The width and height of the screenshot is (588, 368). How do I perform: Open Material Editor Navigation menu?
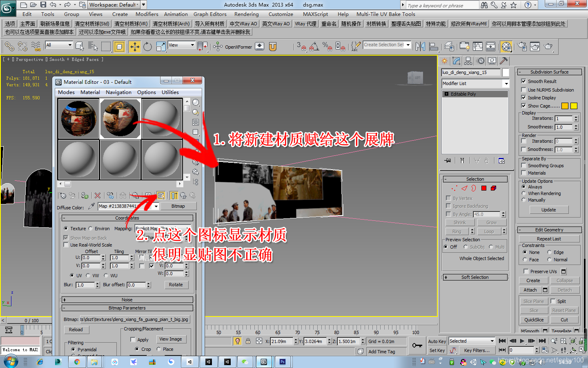click(x=119, y=92)
